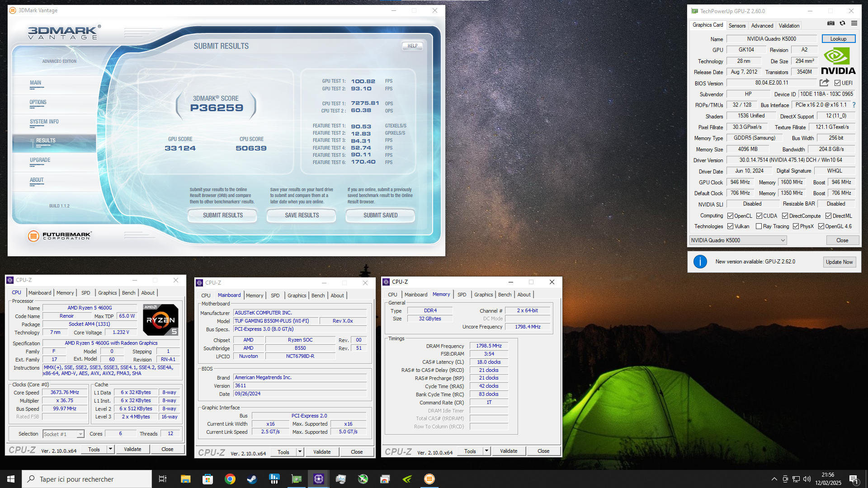
Task: Switch to CPU-Z via its taskbar icon
Action: (319, 479)
